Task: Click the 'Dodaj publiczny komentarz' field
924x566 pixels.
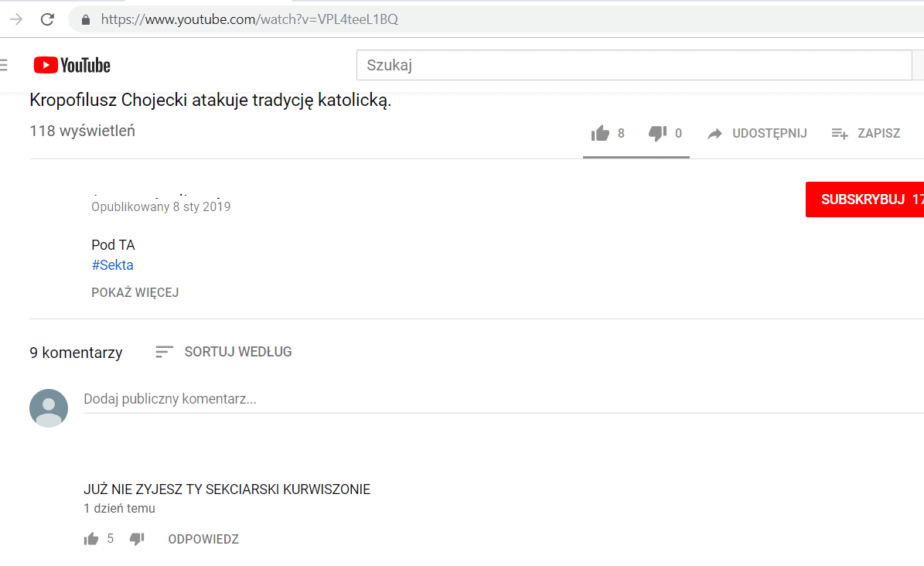Action: pos(495,400)
